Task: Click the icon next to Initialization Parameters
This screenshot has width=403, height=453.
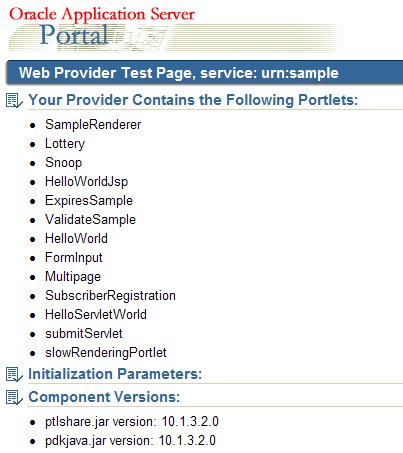Action: coord(14,374)
